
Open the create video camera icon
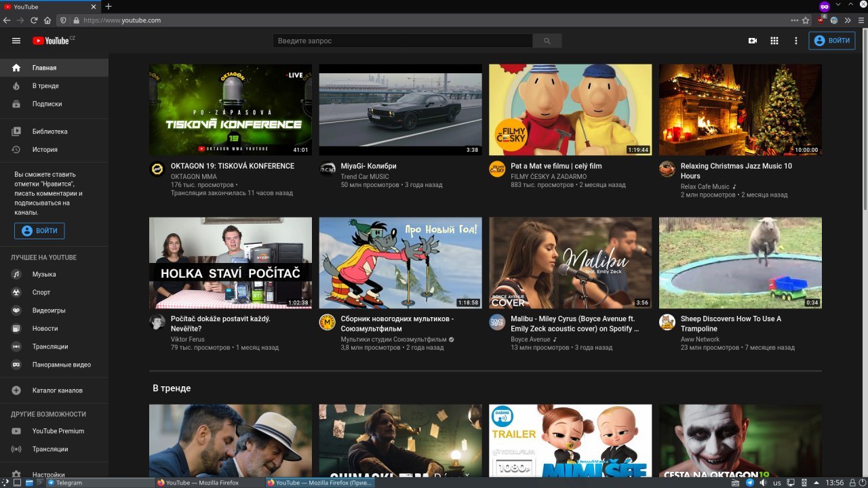(x=753, y=41)
